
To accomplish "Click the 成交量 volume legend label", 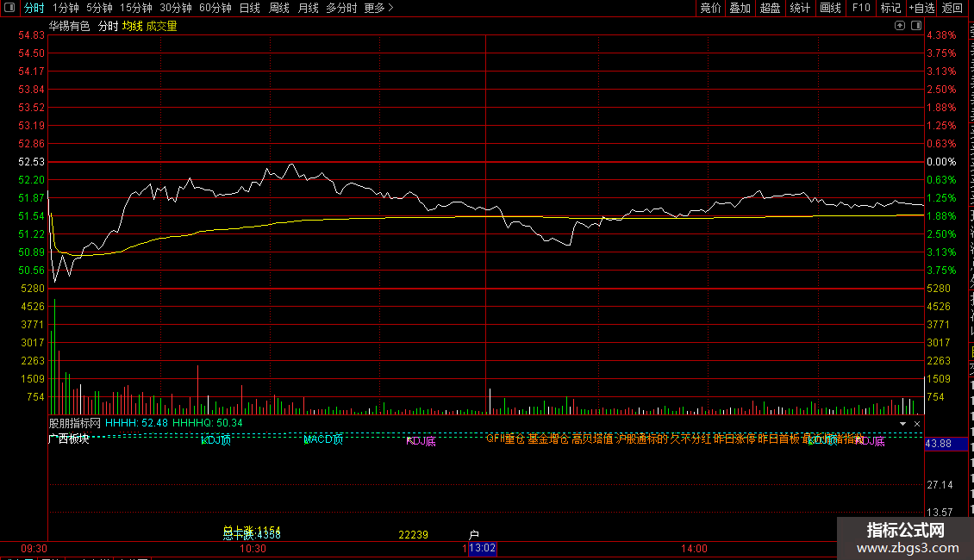I will [161, 26].
